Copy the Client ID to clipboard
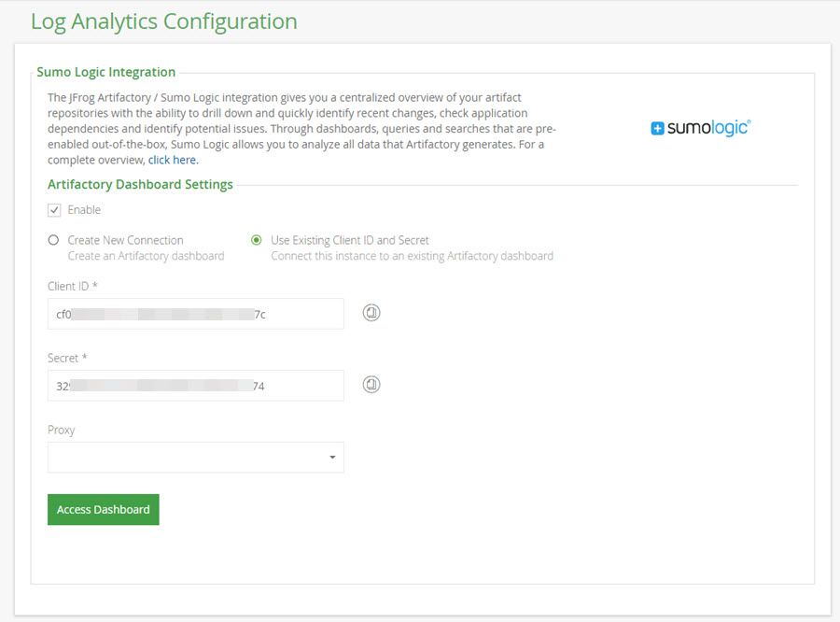The image size is (840, 622). (371, 313)
